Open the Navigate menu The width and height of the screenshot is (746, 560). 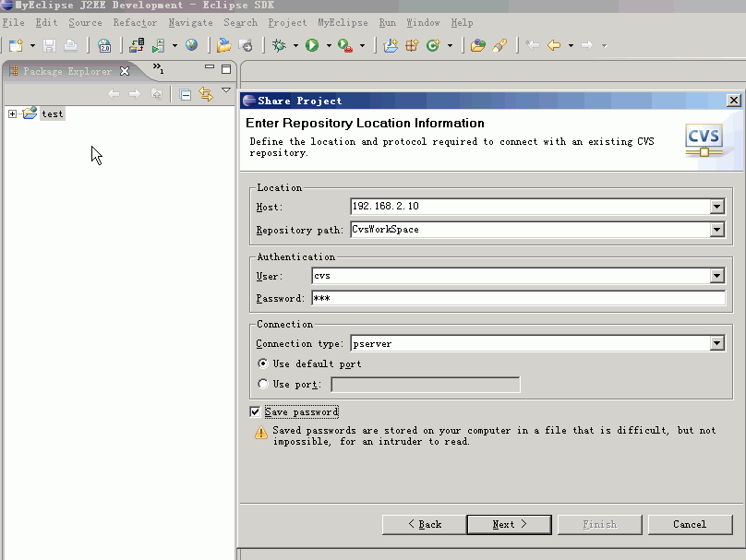pos(191,22)
